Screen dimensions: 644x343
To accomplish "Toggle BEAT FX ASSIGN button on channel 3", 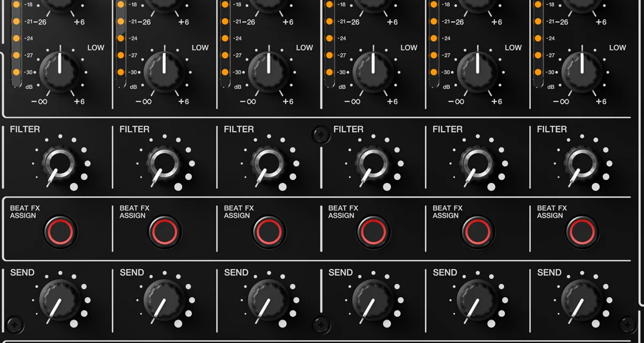I will pos(269,232).
